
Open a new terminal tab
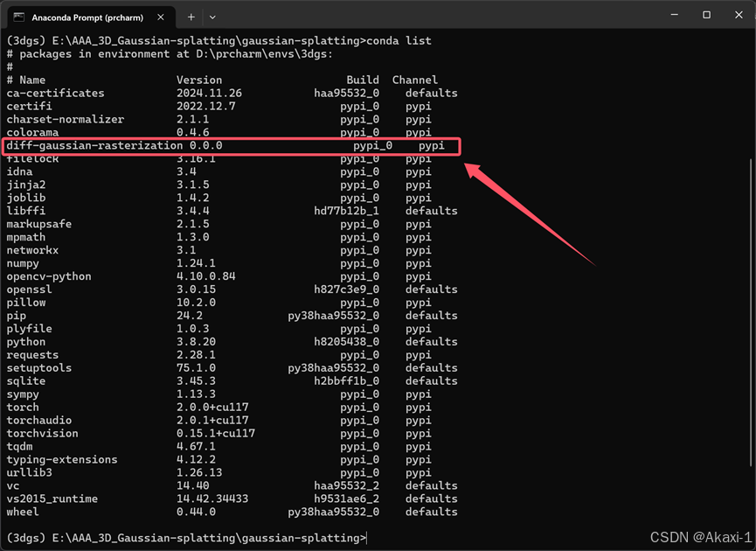coord(191,17)
